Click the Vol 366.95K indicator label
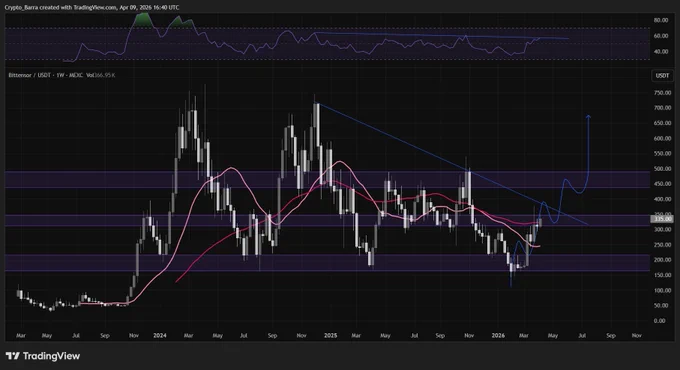The width and height of the screenshot is (680, 370). (x=100, y=75)
